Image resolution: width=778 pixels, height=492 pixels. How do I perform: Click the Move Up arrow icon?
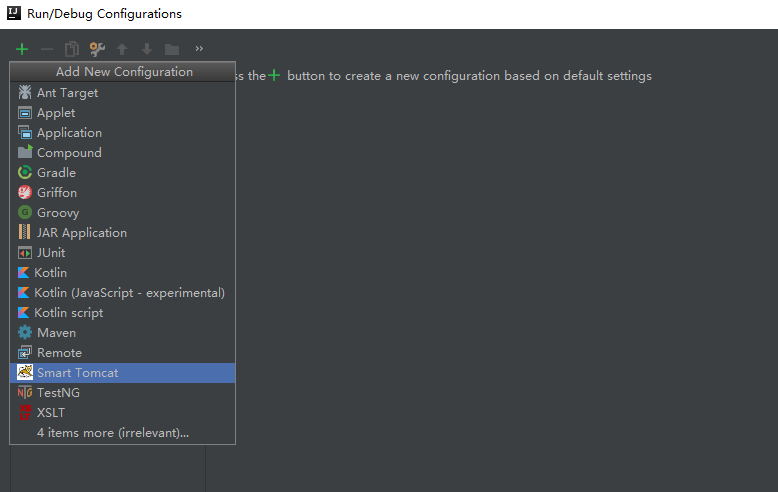point(122,49)
